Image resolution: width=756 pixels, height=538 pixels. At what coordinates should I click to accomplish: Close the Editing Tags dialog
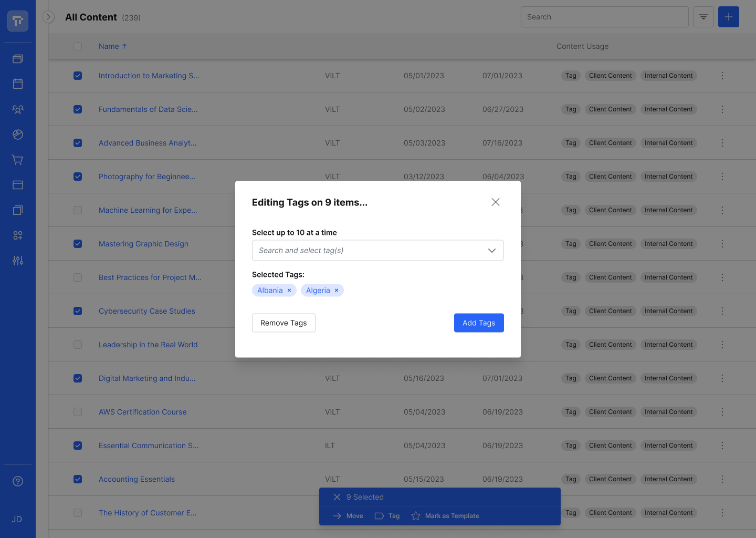click(496, 202)
